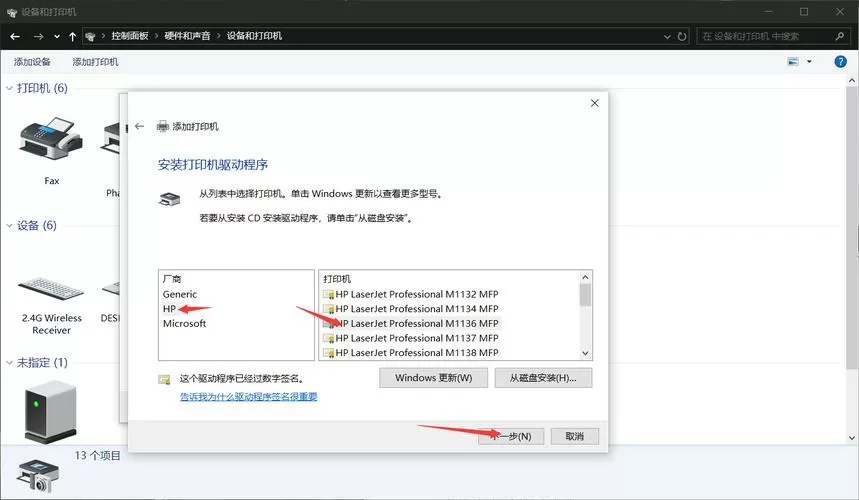Expand address bar history dropdown
Viewport: 859px width, 500px height.
pos(667,37)
